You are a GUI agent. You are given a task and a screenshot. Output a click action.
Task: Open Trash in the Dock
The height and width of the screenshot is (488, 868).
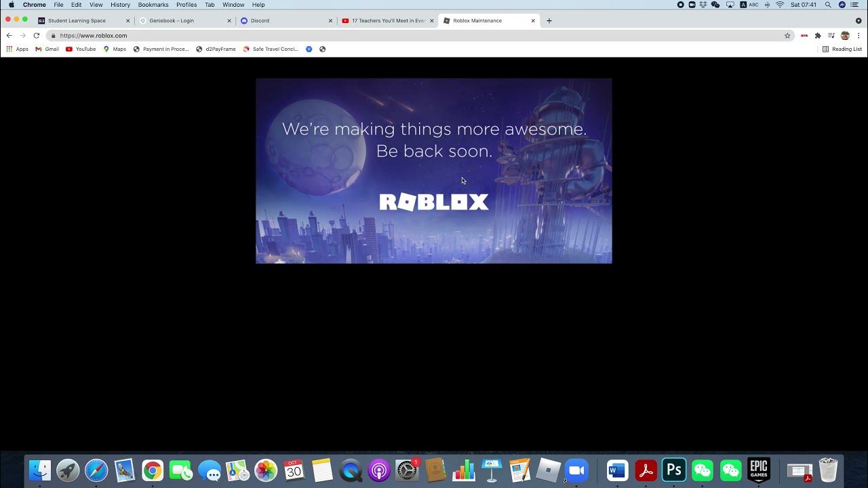pos(828,470)
